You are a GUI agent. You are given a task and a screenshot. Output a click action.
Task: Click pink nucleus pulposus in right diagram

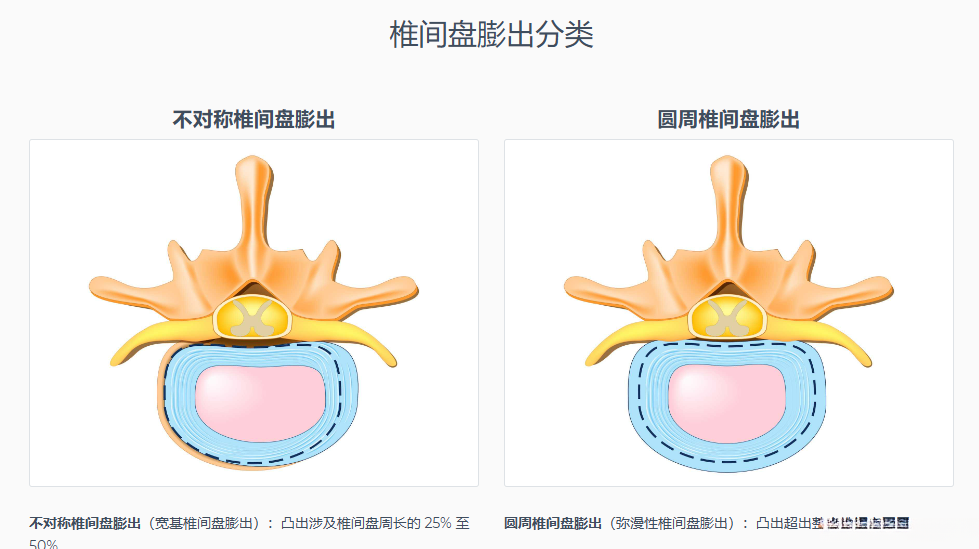[727, 403]
